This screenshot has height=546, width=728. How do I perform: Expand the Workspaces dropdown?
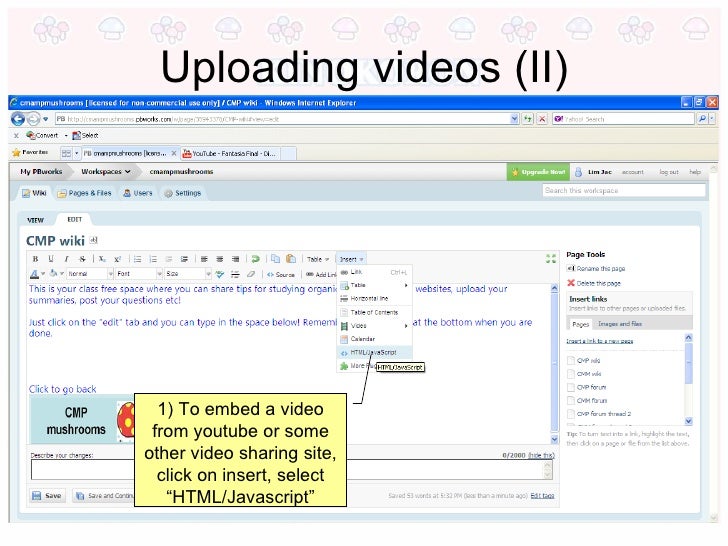(x=106, y=172)
